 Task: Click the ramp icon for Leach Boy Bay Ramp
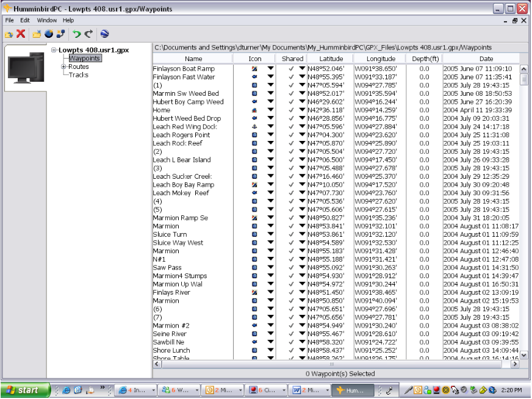(254, 185)
